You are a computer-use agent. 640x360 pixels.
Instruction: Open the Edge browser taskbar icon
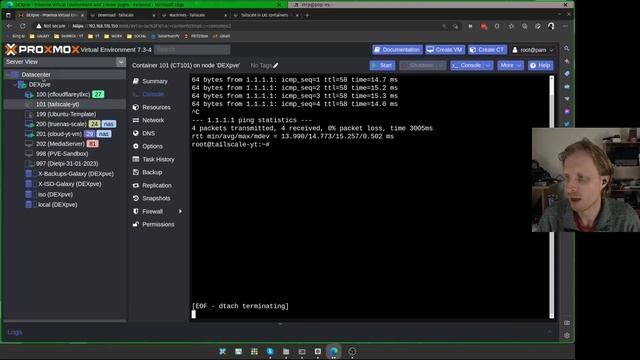(x=334, y=351)
